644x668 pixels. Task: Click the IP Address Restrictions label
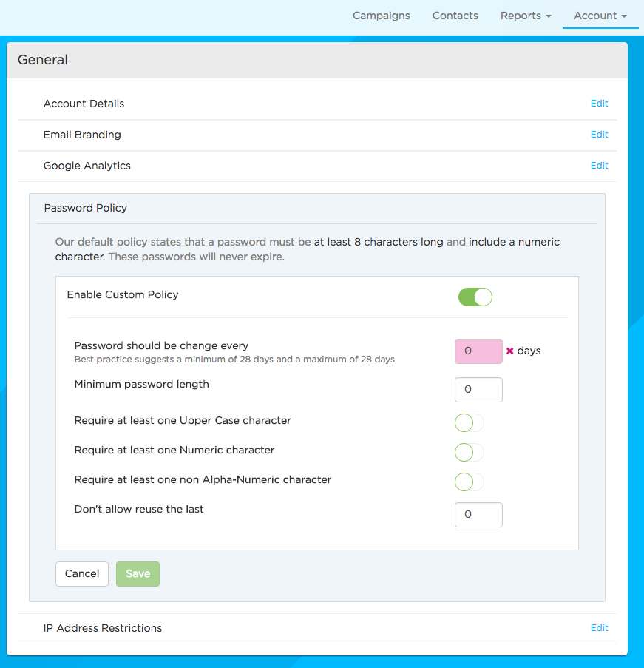pos(103,628)
